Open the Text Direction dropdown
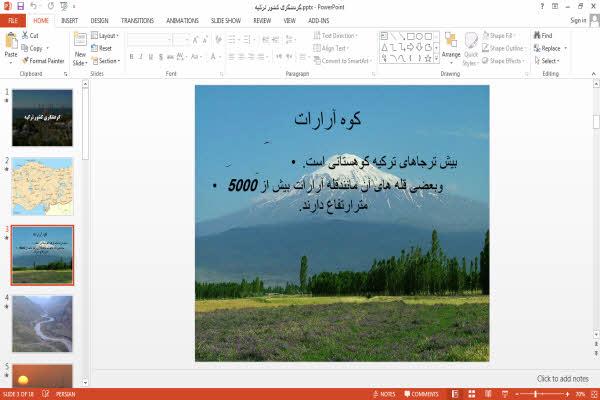 (336, 36)
